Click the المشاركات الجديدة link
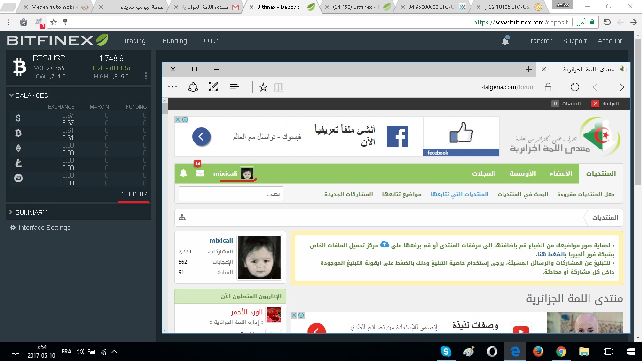 pos(348,194)
